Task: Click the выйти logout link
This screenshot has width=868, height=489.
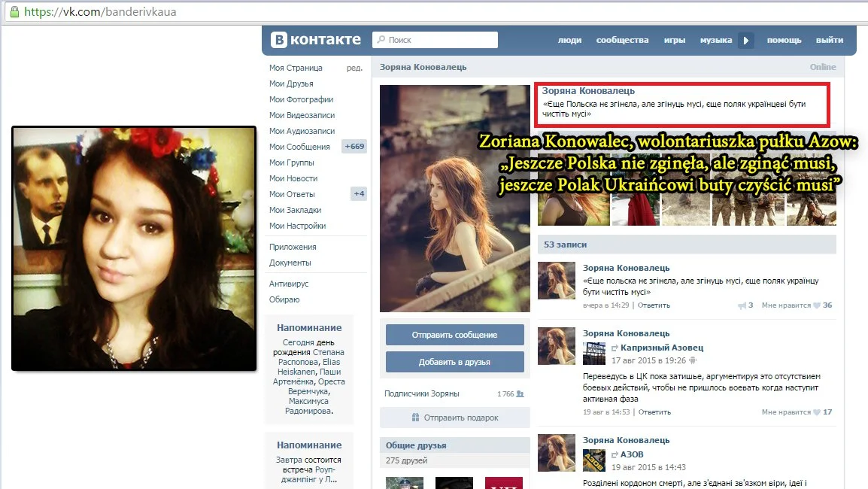Action: click(x=830, y=40)
